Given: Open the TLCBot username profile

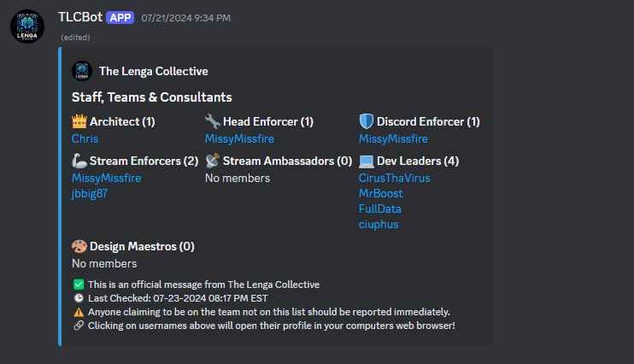Looking at the screenshot, I should 79,17.
